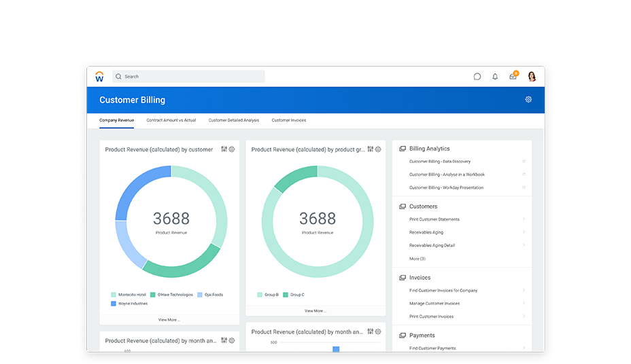Switch to Customer Detailed Analysis tab
The width and height of the screenshot is (631, 364).
click(x=234, y=120)
